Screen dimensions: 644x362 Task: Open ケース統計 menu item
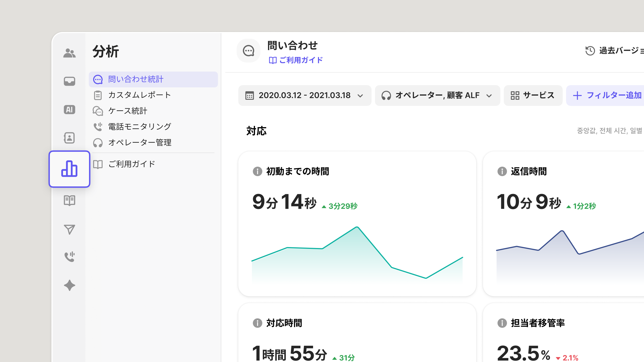153,111
